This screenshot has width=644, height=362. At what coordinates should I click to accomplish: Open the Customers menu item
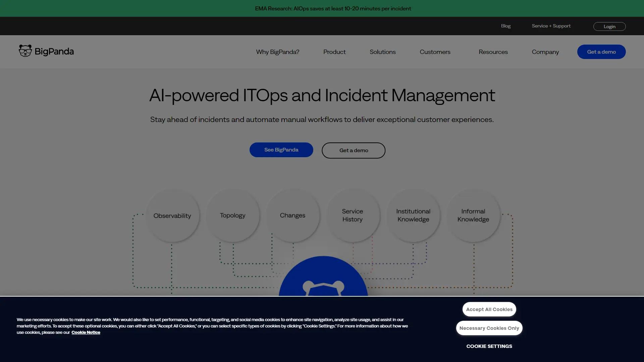coord(435,52)
